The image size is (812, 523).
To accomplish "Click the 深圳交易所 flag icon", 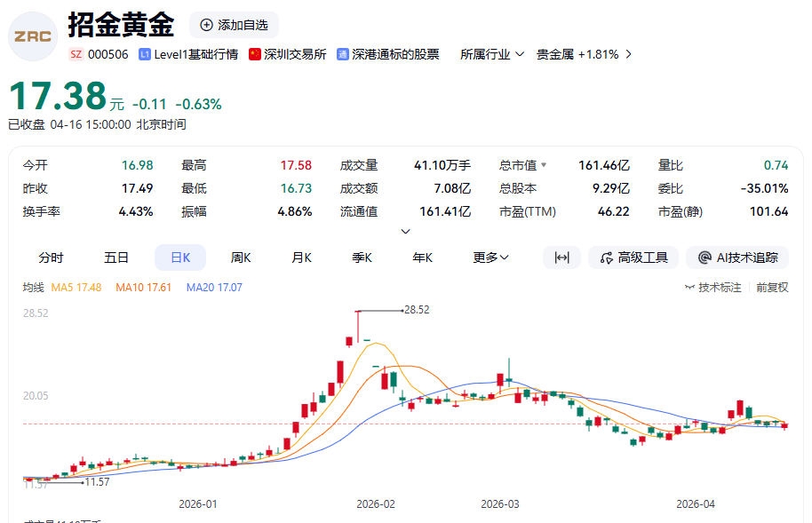I will coord(255,54).
